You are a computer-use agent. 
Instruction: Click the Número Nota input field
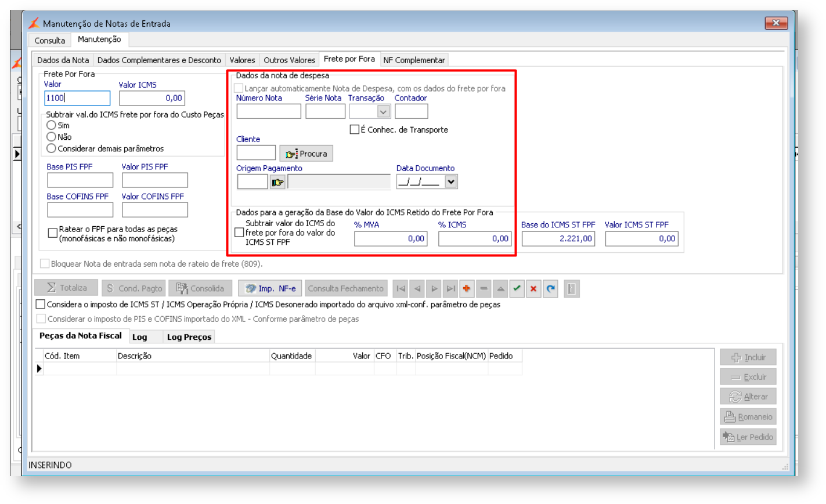tap(269, 111)
